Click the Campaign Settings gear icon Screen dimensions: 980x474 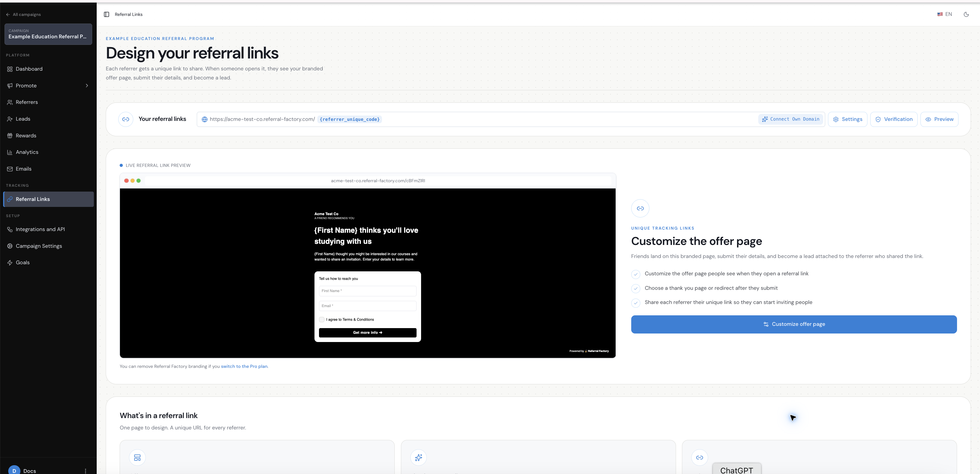(10, 246)
